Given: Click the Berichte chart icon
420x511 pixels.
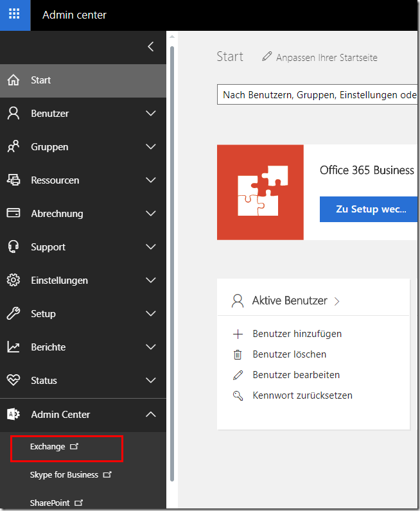Looking at the screenshot, I should (x=13, y=347).
